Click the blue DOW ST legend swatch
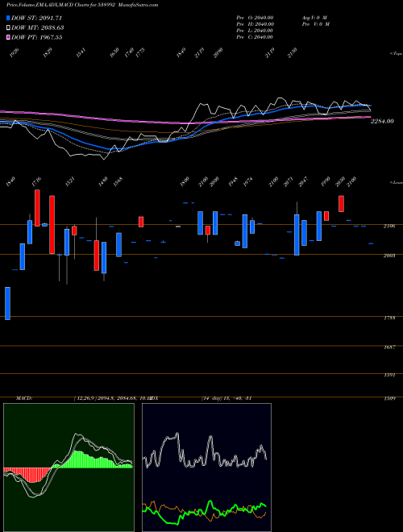 (8, 18)
